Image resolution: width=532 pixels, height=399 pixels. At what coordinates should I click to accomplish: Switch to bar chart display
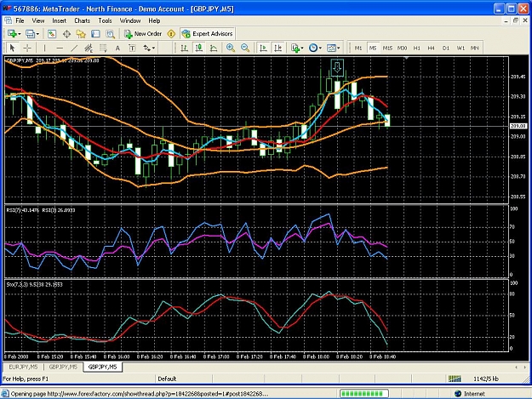[184, 48]
